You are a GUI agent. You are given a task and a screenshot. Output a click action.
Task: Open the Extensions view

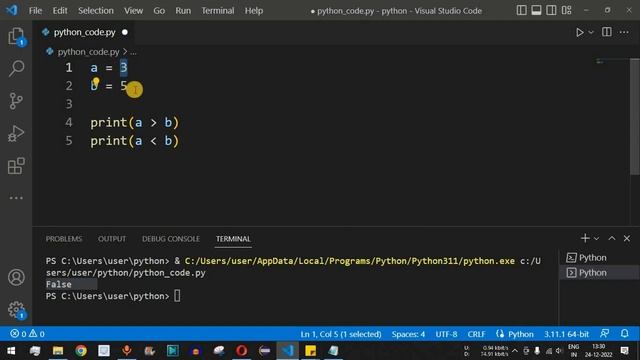pyautogui.click(x=16, y=166)
